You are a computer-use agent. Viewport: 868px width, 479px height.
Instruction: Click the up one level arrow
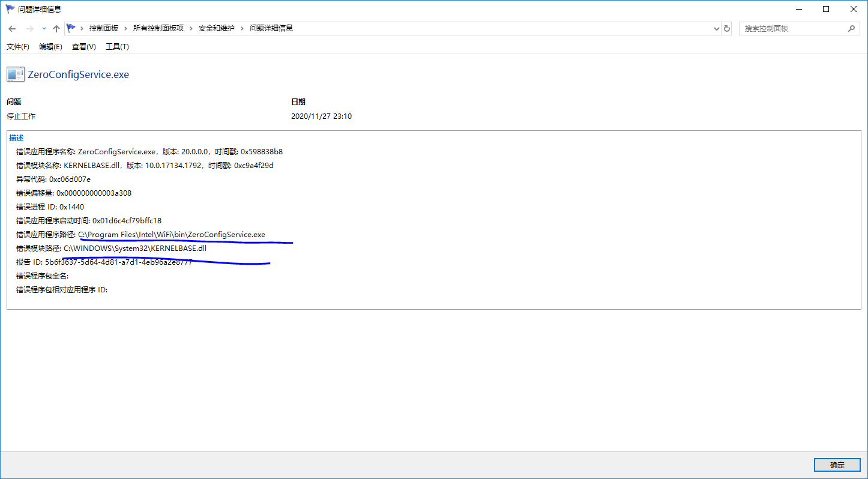tap(56, 28)
